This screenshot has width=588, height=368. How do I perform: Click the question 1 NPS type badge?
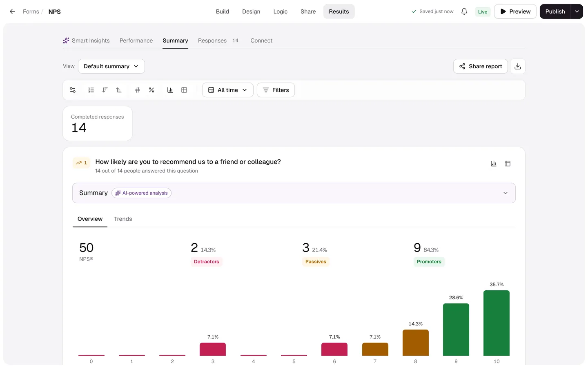tap(82, 163)
